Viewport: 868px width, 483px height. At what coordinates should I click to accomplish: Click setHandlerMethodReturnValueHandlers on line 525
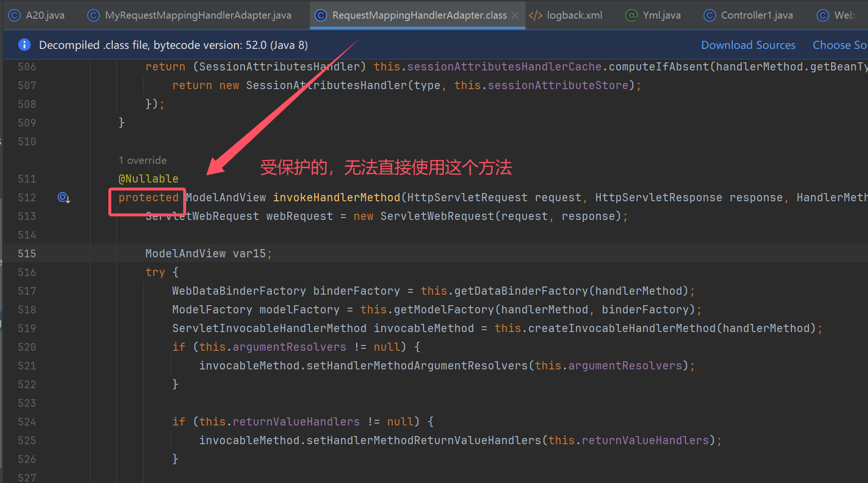[x=424, y=440]
